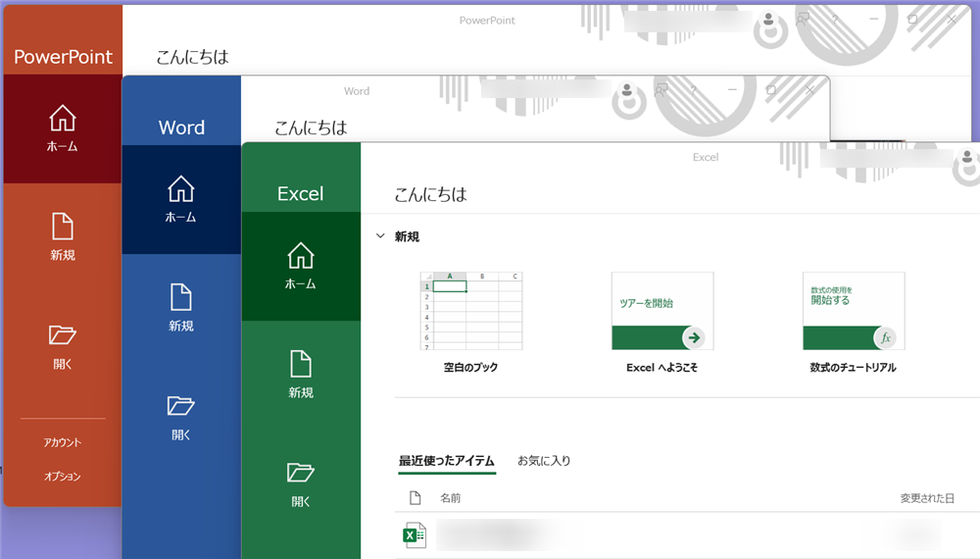
Task: Select Home (ホーム) in the Excel sidebar
Action: (x=301, y=267)
